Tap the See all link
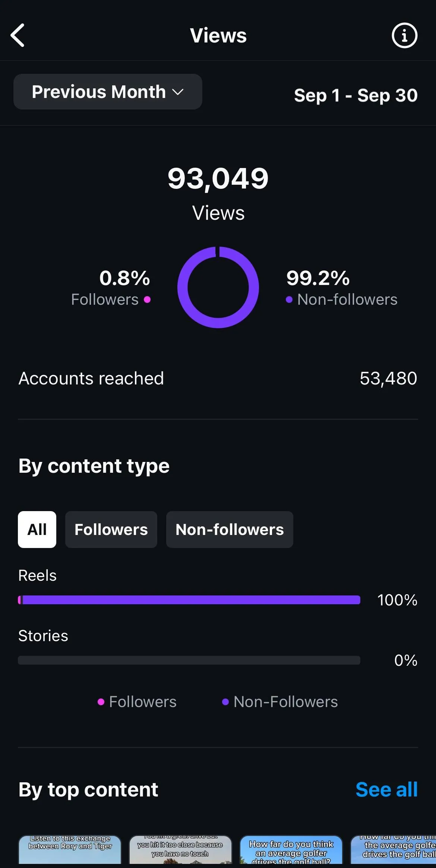436x868 pixels. [386, 789]
